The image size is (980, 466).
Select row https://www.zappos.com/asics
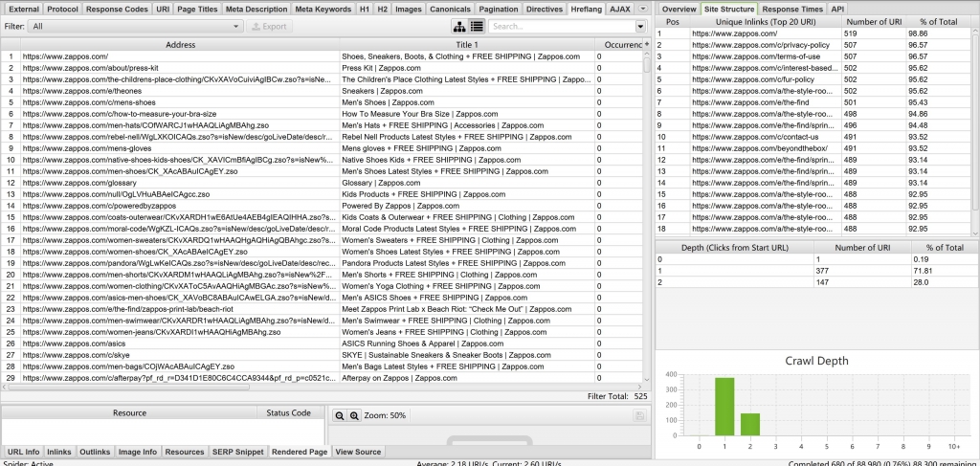pyautogui.click(x=322, y=344)
